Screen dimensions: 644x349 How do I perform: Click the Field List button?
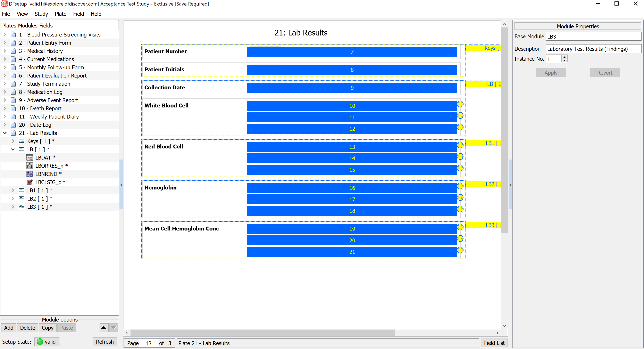pyautogui.click(x=494, y=343)
